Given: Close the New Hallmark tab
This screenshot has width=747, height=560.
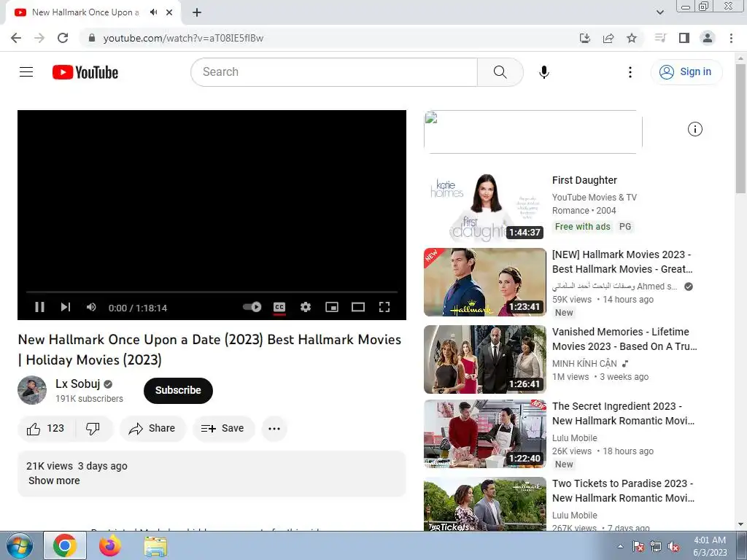Looking at the screenshot, I should coord(169,13).
